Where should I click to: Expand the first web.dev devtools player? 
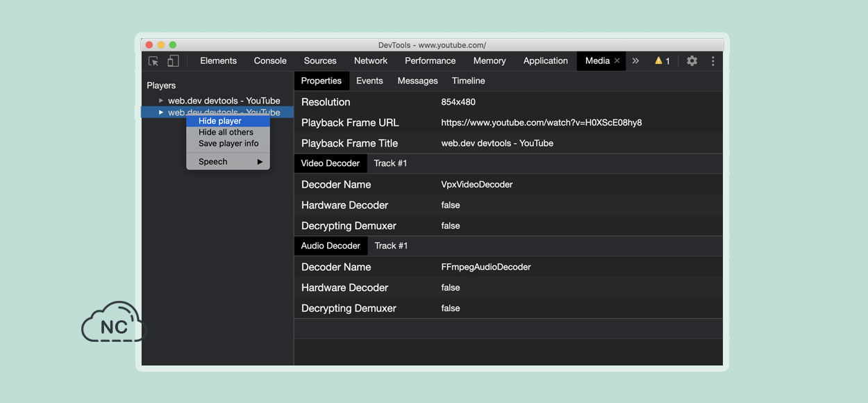pyautogui.click(x=161, y=101)
